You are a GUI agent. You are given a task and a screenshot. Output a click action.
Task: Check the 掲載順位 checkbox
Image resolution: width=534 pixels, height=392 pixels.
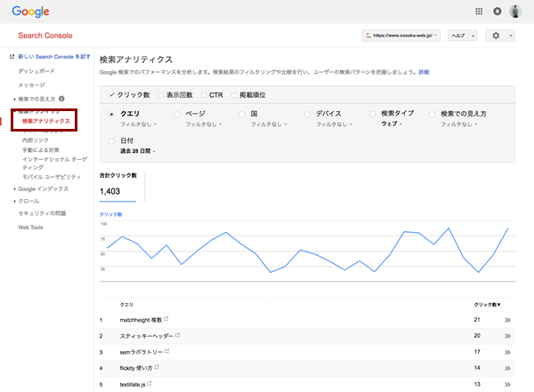[x=233, y=94]
